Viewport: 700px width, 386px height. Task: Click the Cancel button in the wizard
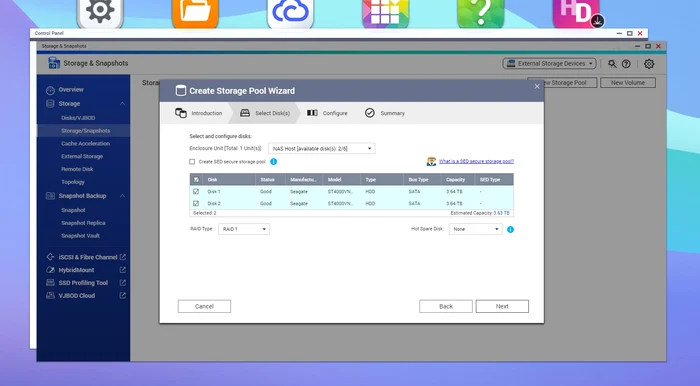pyautogui.click(x=204, y=306)
